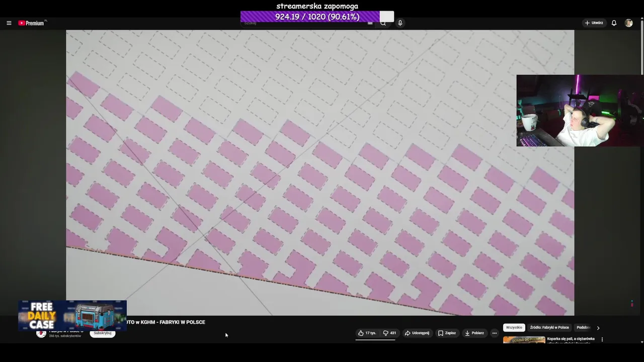Click the video player area
The image size is (644, 362).
point(320,172)
